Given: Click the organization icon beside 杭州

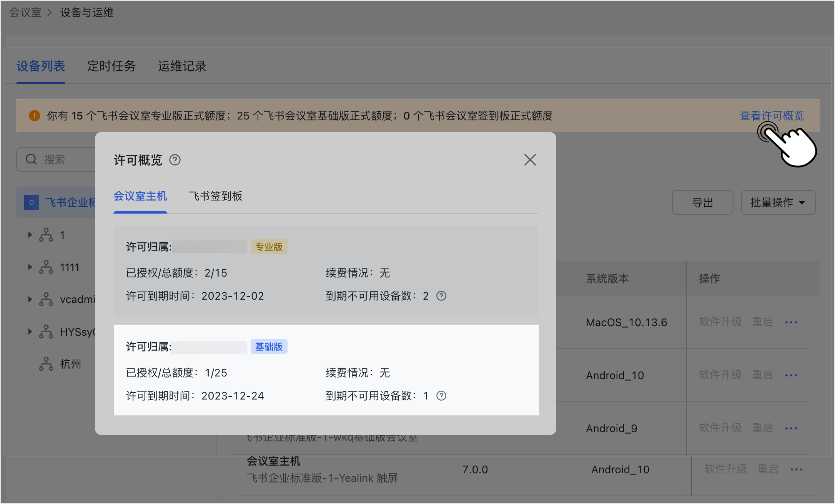Looking at the screenshot, I should [x=46, y=363].
